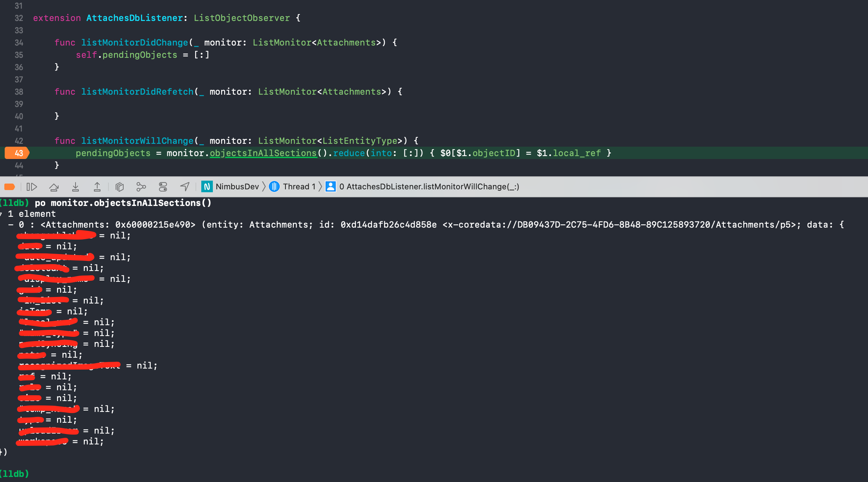The width and height of the screenshot is (868, 482).
Task: Click line number 34 in gutter
Action: 19,43
